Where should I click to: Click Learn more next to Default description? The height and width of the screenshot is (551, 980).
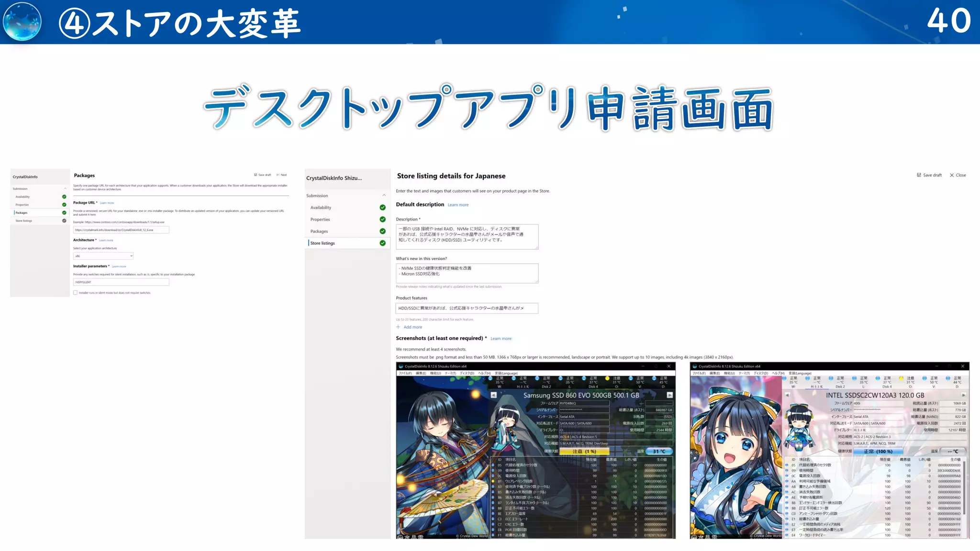(x=458, y=205)
